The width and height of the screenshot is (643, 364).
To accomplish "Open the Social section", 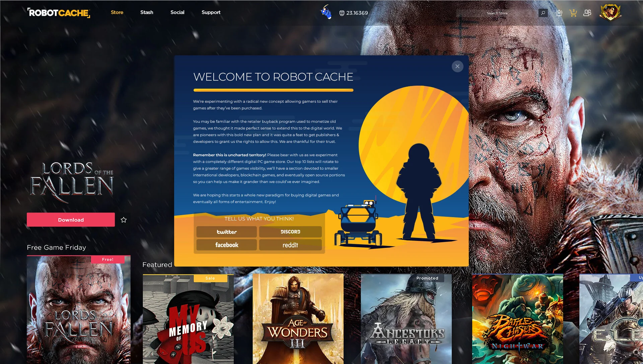I will 177,12.
